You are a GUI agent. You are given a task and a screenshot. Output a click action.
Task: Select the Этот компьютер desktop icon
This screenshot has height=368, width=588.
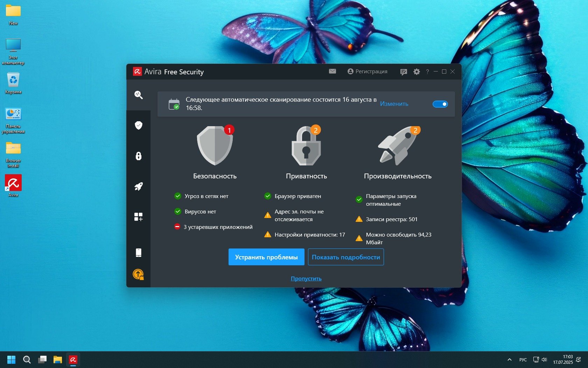pyautogui.click(x=13, y=52)
